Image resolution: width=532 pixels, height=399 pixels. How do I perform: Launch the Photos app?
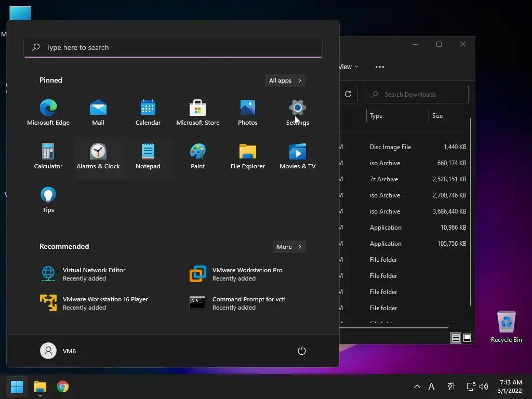click(248, 113)
